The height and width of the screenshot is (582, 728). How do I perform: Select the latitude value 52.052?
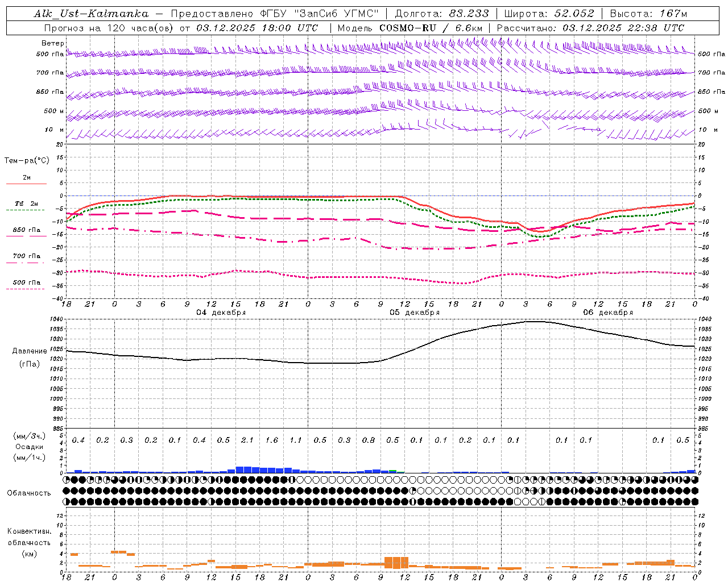click(x=574, y=14)
